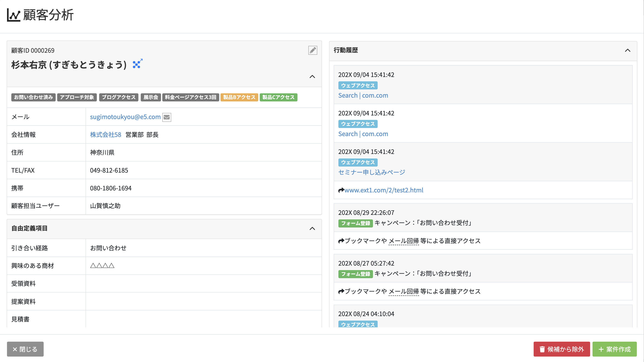Open the セミナー申し込みページ link
This screenshot has width=644, height=362.
tap(372, 172)
